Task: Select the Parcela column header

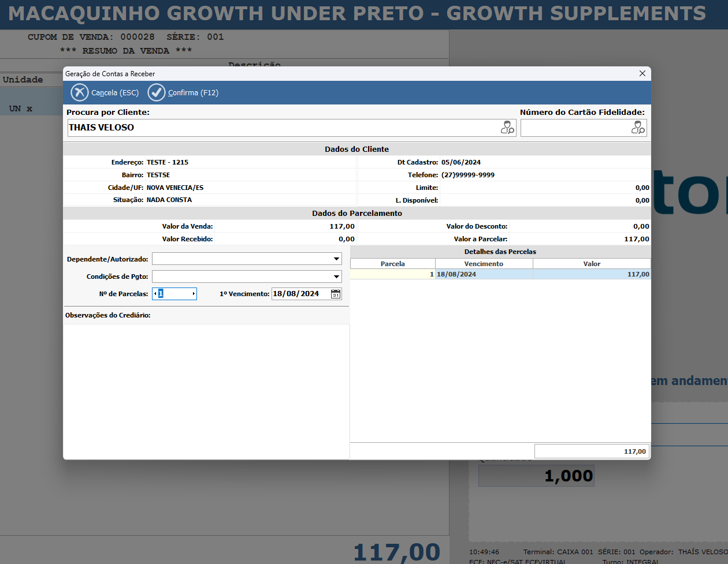Action: (x=393, y=264)
